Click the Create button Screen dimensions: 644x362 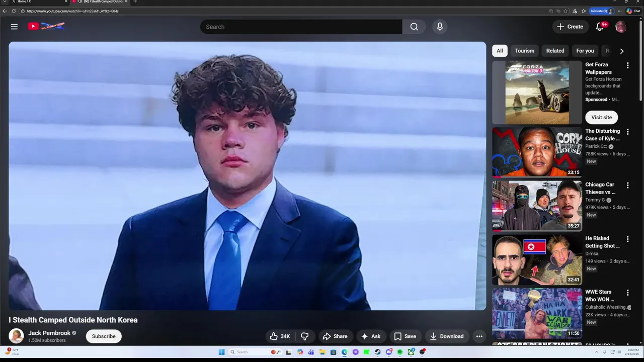click(x=570, y=27)
